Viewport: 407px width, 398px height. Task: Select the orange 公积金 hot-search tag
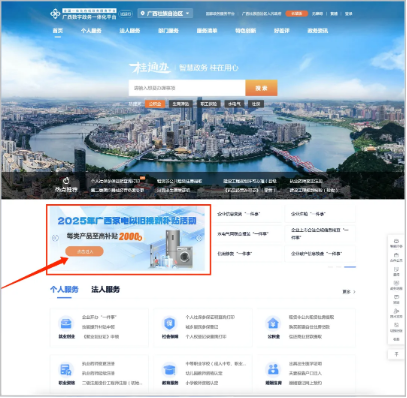tap(155, 104)
